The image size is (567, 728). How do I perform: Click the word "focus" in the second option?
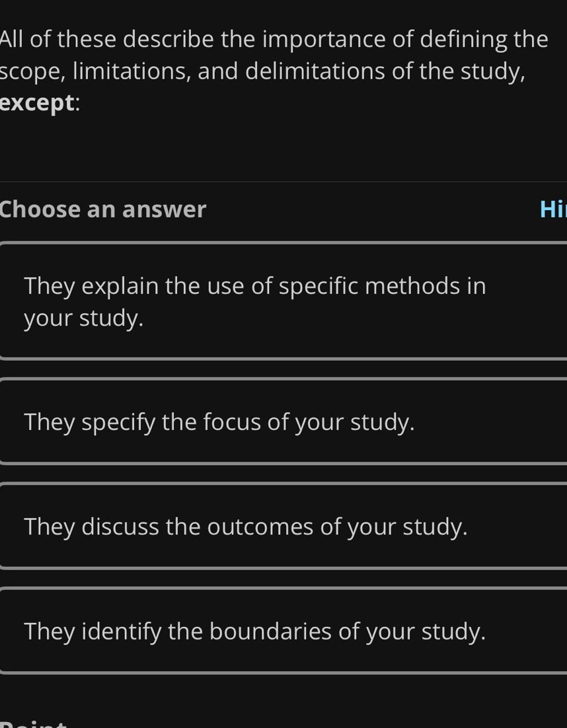pyautogui.click(x=231, y=421)
